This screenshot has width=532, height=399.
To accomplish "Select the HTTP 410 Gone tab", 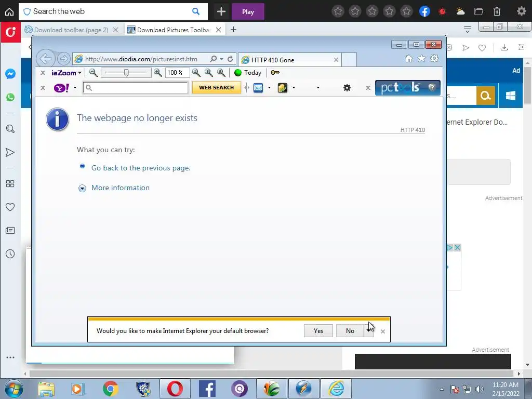I will coord(290,60).
